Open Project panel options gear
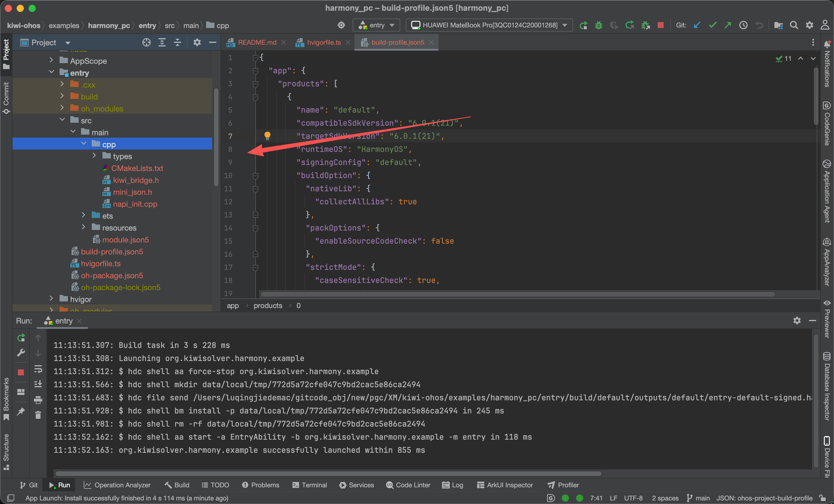This screenshot has width=834, height=504. coord(197,43)
